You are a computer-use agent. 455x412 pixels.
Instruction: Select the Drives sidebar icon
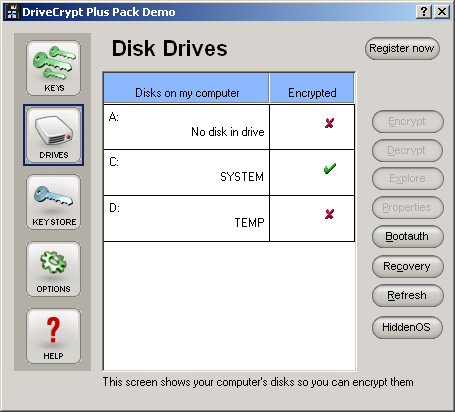(53, 135)
